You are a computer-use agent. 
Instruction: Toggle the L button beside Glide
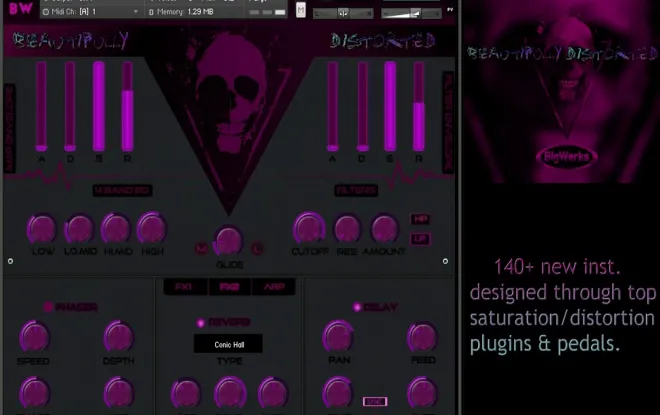click(257, 249)
